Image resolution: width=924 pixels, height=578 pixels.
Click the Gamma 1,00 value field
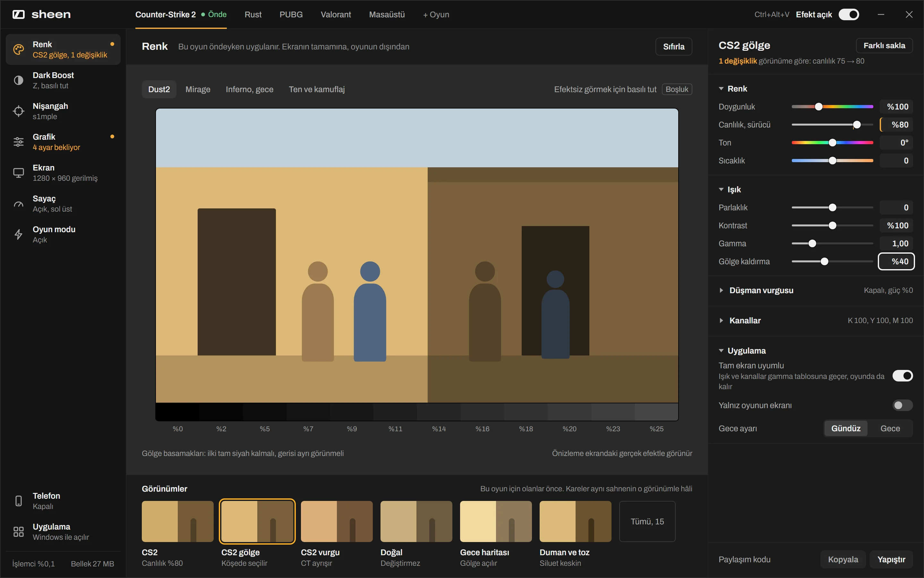click(x=896, y=243)
